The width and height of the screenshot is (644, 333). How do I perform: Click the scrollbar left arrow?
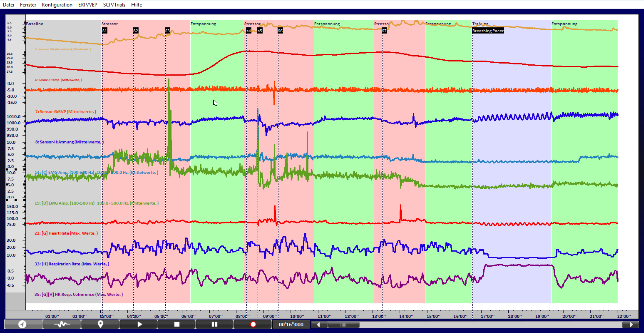(x=318, y=325)
